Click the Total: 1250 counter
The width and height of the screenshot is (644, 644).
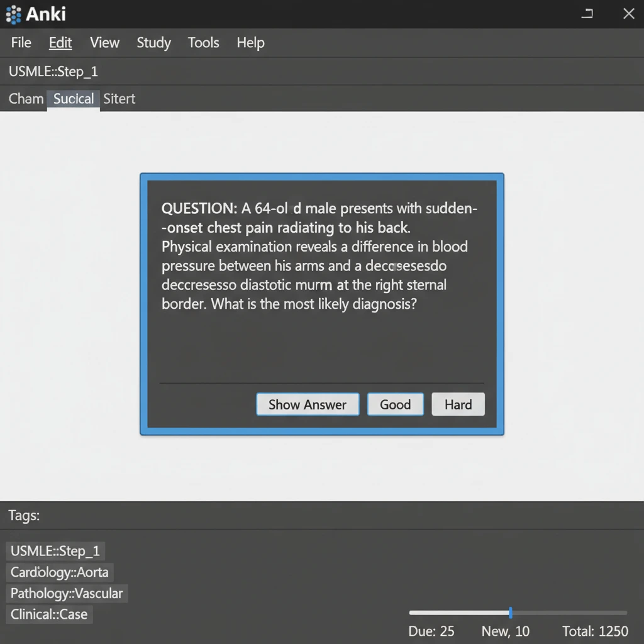pos(595,631)
